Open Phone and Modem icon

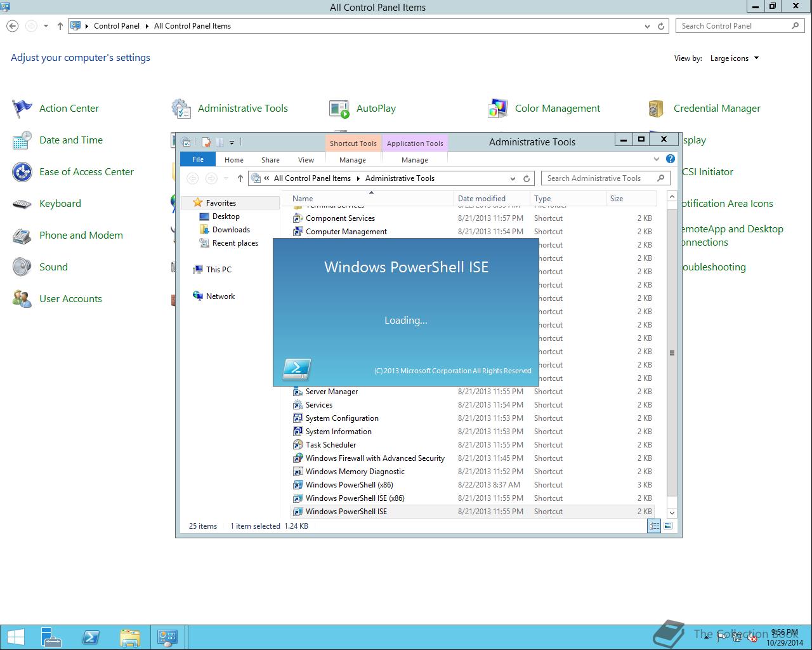[x=22, y=235]
